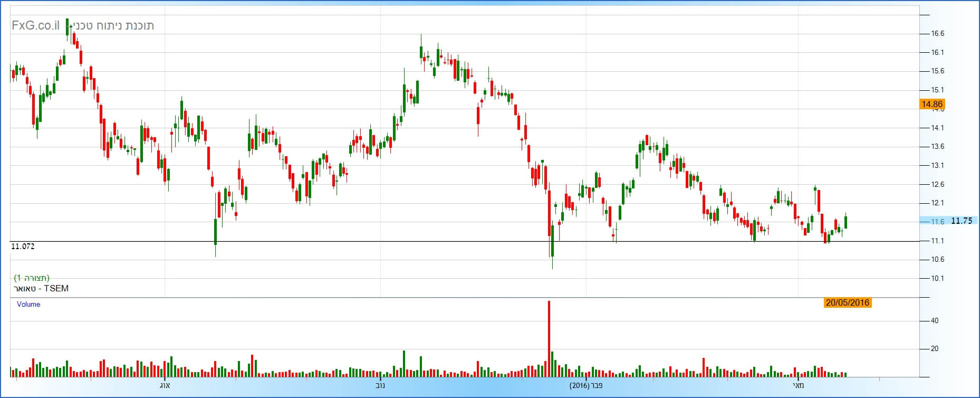The height and width of the screenshot is (398, 980).
Task: Click the 14.86 orange price label
Action: (932, 104)
